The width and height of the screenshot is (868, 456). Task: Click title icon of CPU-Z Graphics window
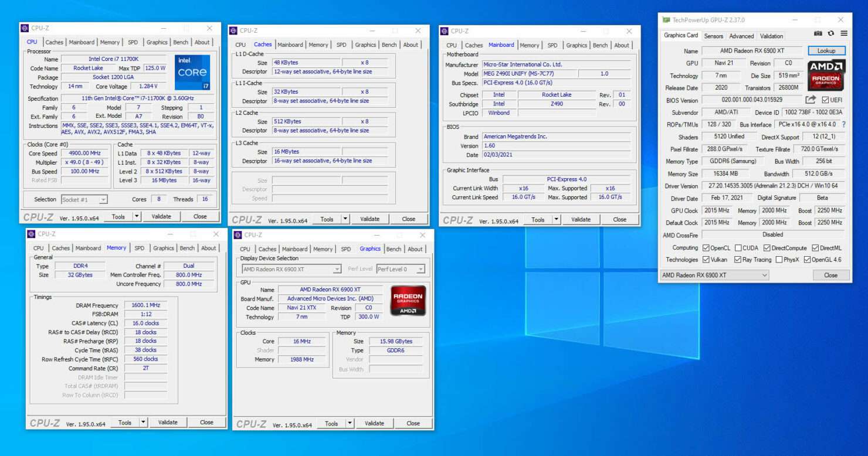(x=238, y=235)
